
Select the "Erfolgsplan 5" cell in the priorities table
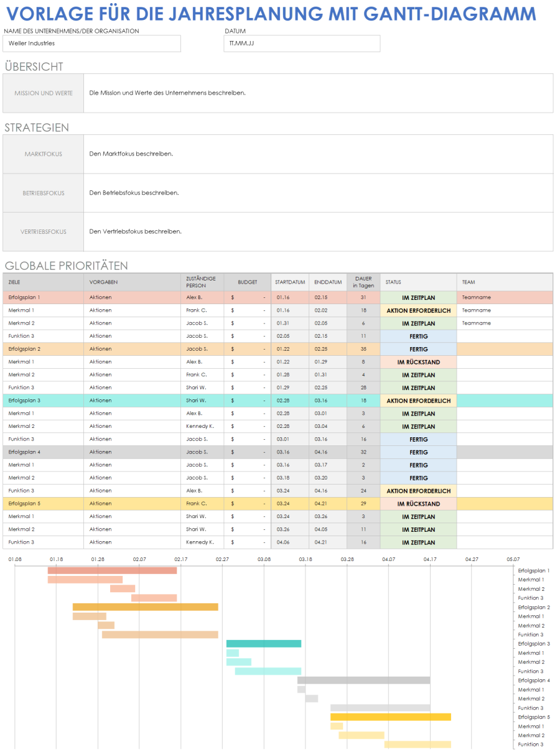click(x=44, y=504)
